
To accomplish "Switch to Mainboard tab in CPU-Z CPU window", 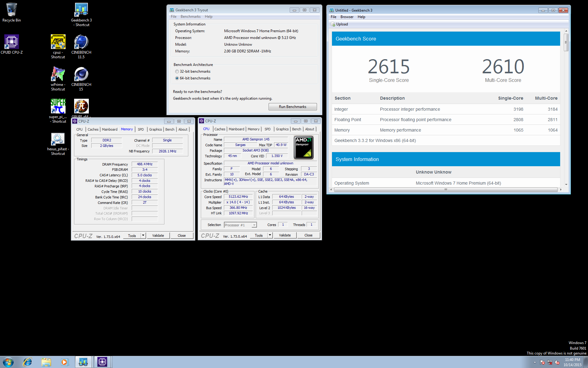I will tap(236, 129).
